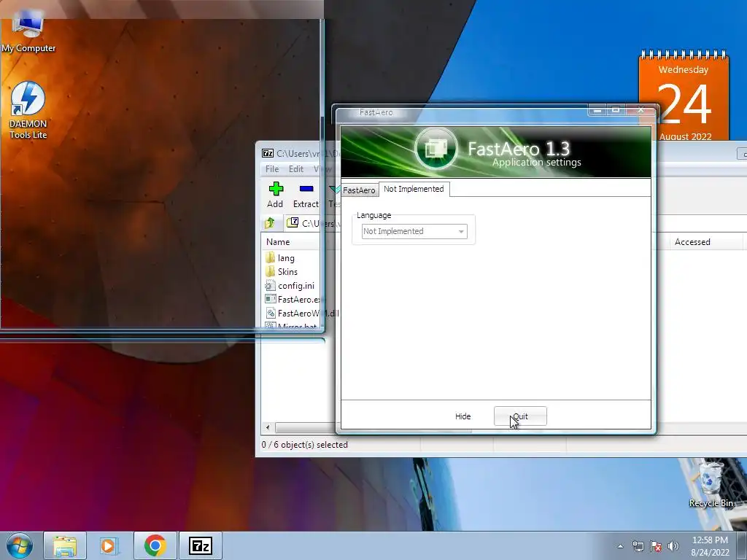This screenshot has height=560, width=747.
Task: Click the Add button in 7-Zip toolbar
Action: [275, 195]
